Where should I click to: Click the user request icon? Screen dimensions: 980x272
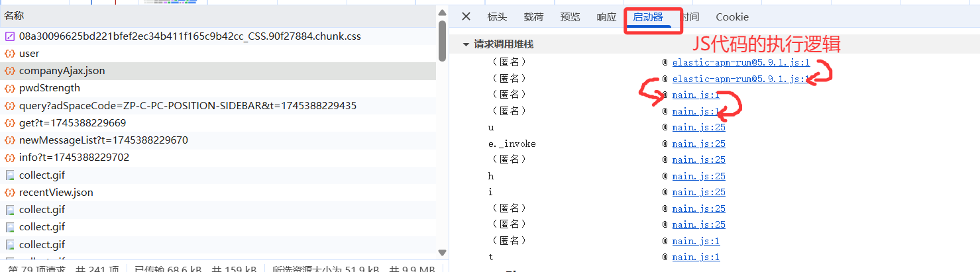tap(10, 54)
